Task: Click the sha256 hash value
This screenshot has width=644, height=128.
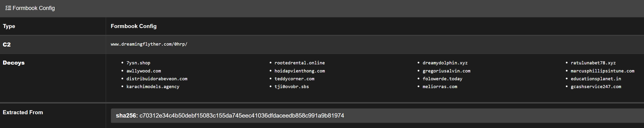Action: pos(242,116)
